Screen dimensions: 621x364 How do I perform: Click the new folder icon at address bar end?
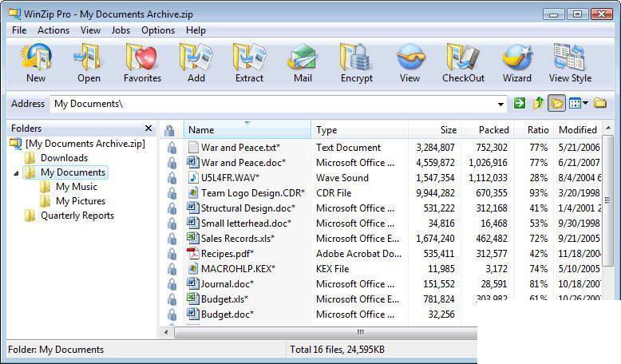click(x=600, y=103)
